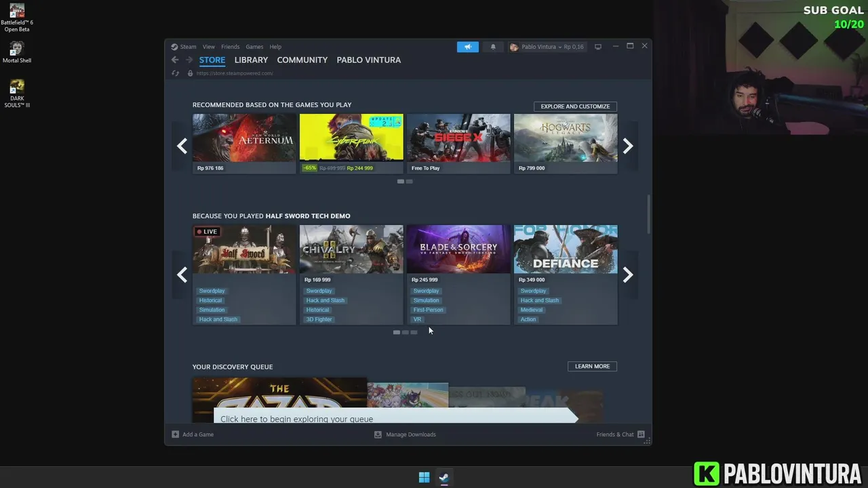
Task: Click the store URL address bar
Action: click(235, 73)
